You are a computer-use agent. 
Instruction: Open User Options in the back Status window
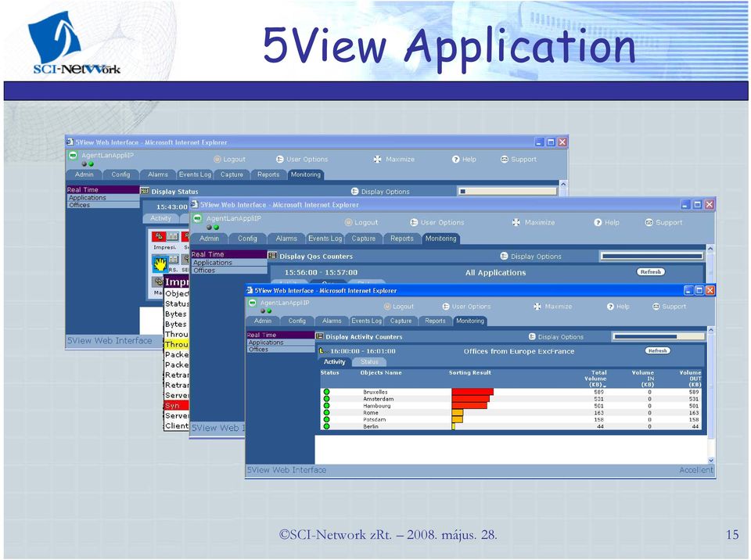point(302,160)
